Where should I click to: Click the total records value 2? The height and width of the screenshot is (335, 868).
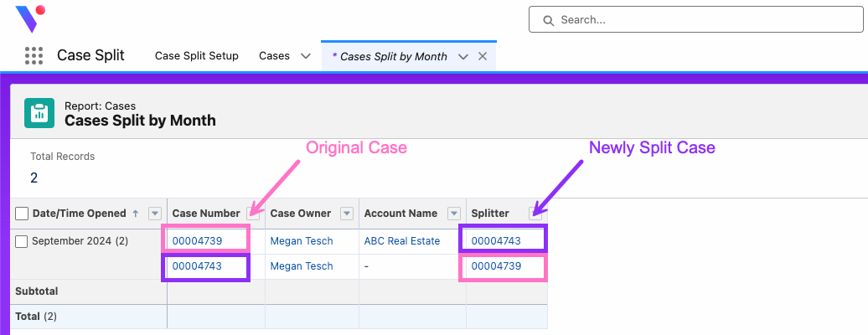34,178
